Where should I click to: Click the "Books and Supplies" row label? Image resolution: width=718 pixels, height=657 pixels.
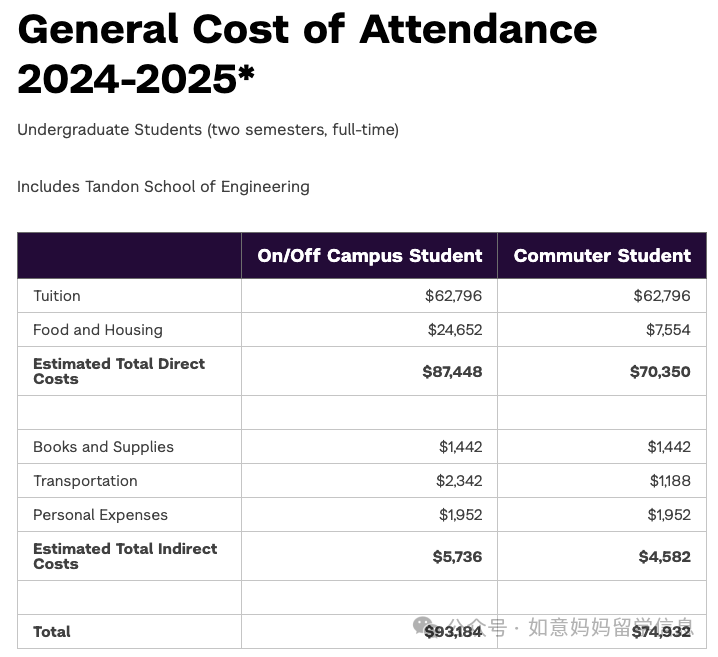[x=103, y=447]
